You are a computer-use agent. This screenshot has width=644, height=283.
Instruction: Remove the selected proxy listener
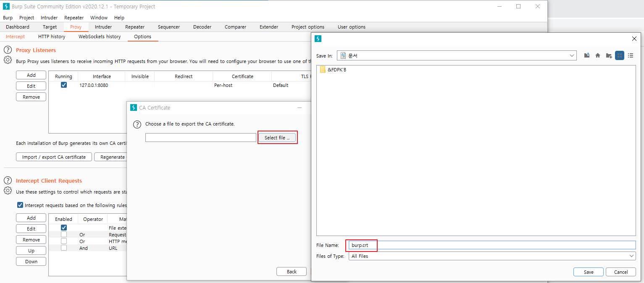tap(31, 97)
